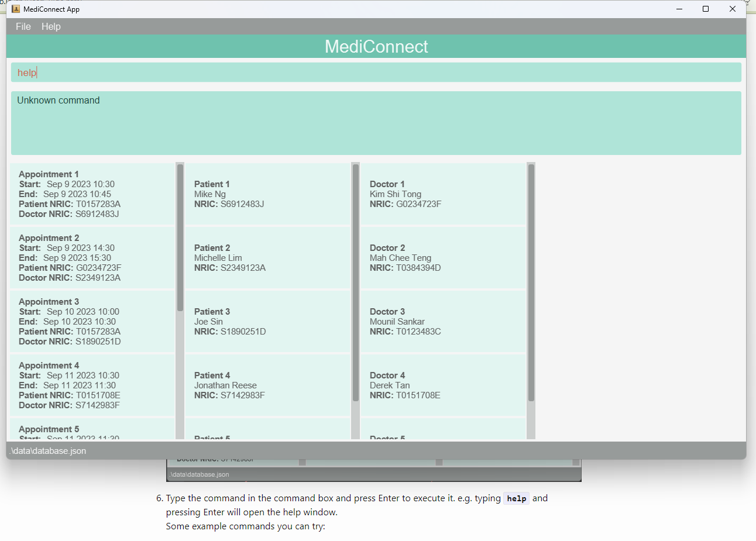The width and height of the screenshot is (756, 541).
Task: Select Patient 3 Joe Sin card
Action: coord(267,321)
